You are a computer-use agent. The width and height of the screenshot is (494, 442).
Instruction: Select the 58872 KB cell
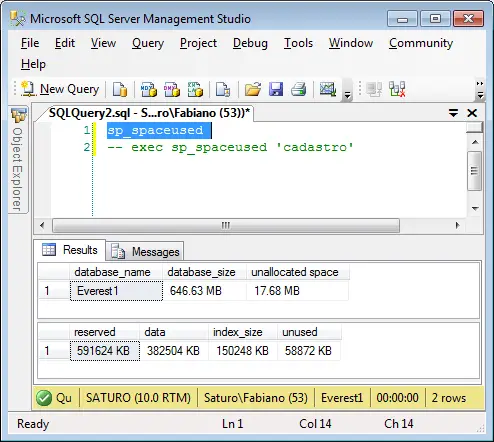click(309, 351)
